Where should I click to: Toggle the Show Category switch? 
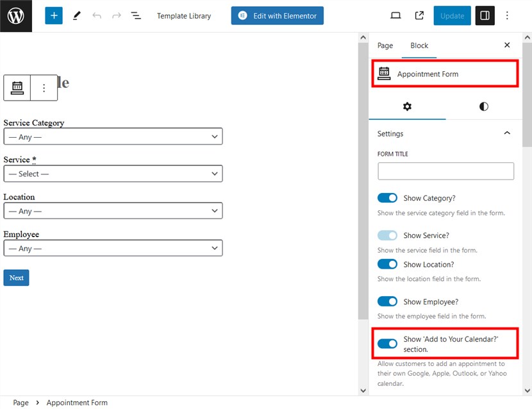pos(387,198)
